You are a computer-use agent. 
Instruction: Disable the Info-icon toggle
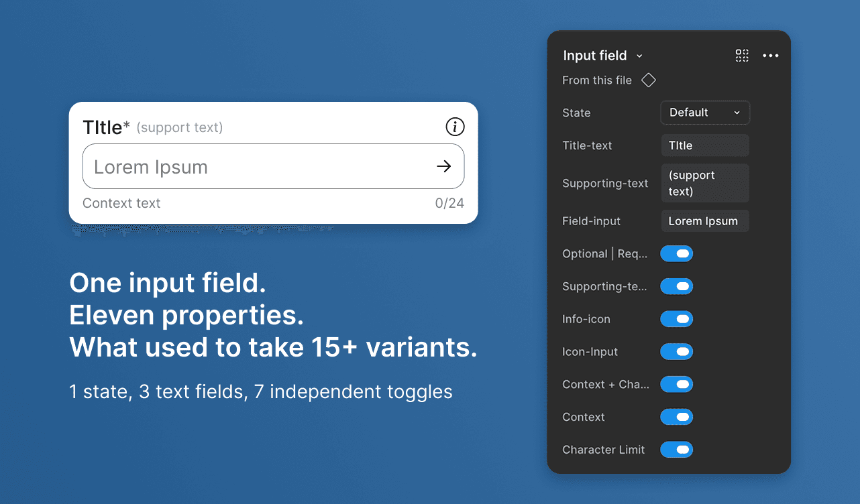tap(677, 319)
